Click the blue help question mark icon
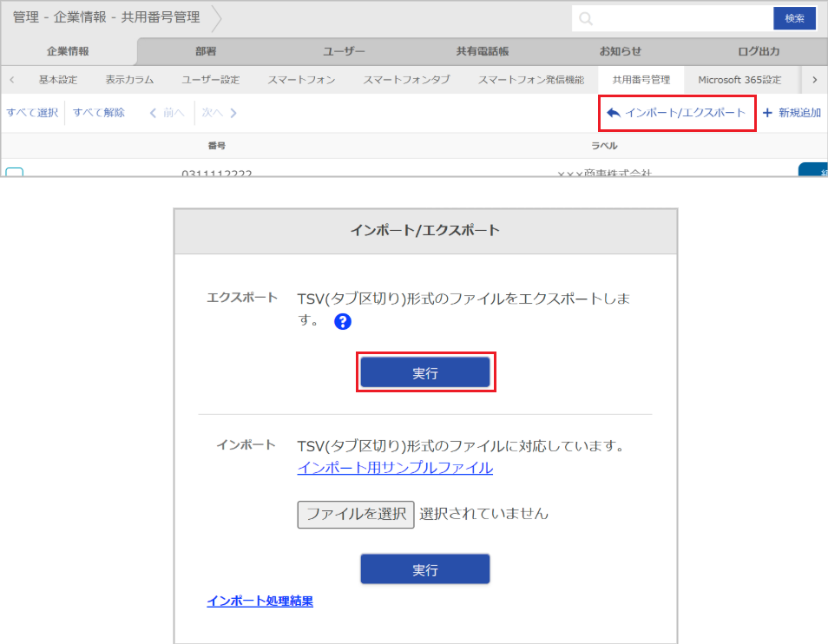The width and height of the screenshot is (828, 644). 342,322
